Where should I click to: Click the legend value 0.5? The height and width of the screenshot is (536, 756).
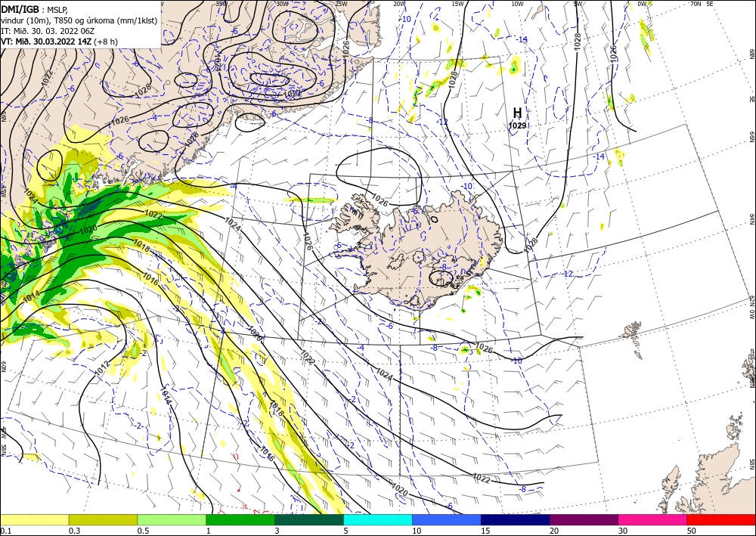point(143,531)
